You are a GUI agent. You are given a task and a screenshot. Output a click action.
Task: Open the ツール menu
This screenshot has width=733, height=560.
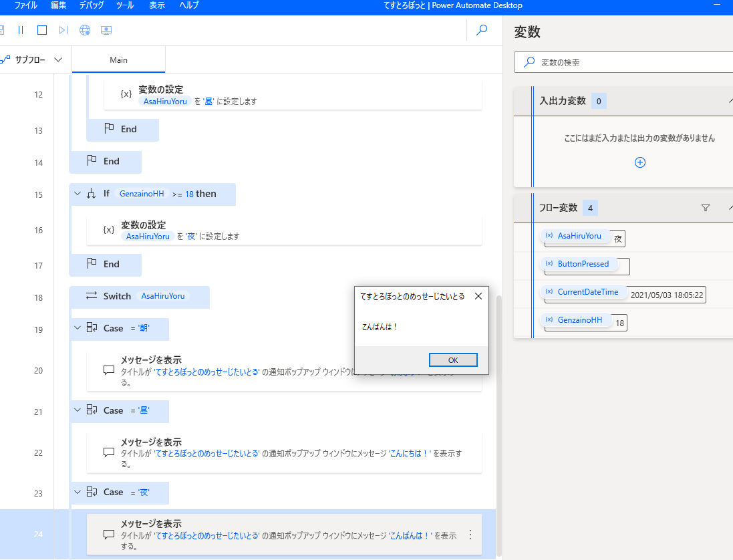tap(124, 5)
